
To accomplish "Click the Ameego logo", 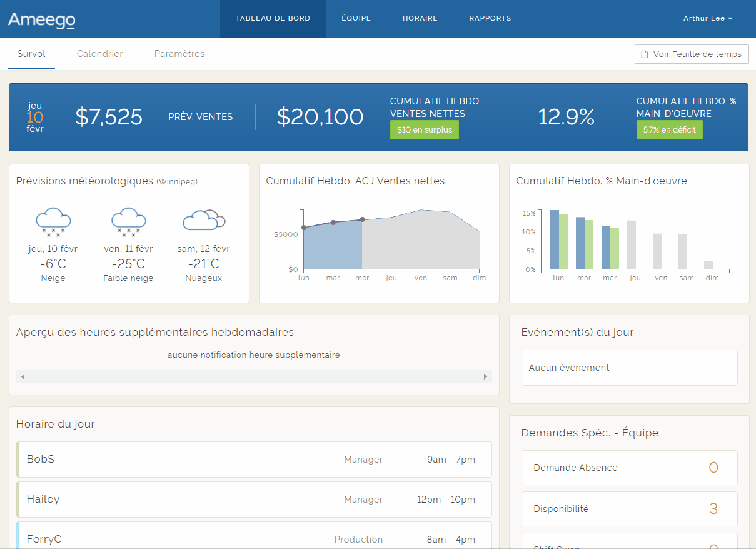I will click(x=41, y=19).
